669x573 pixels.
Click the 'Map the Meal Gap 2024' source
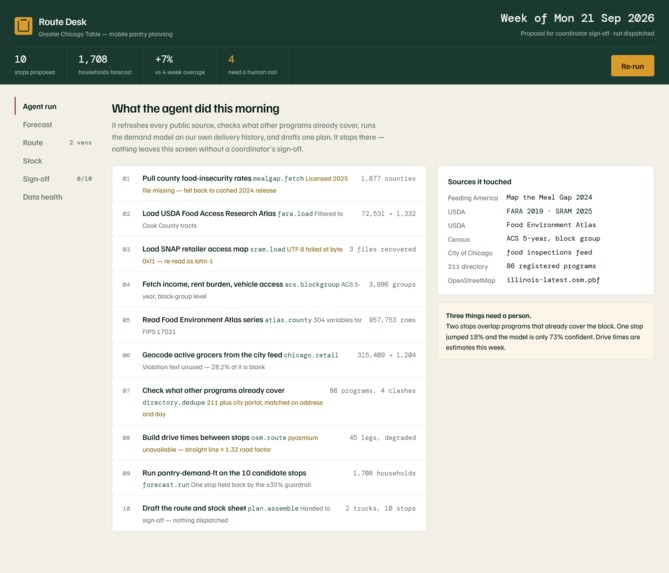[x=549, y=198]
